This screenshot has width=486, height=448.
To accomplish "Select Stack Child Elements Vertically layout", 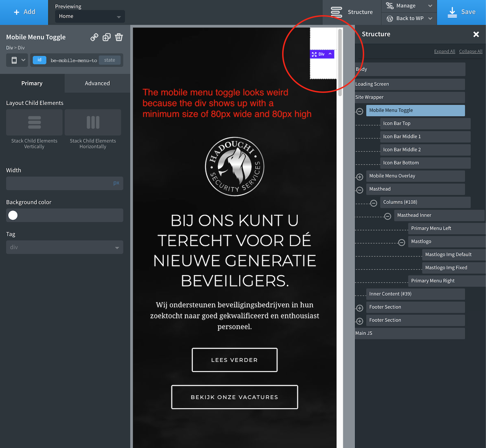I will coord(34,123).
